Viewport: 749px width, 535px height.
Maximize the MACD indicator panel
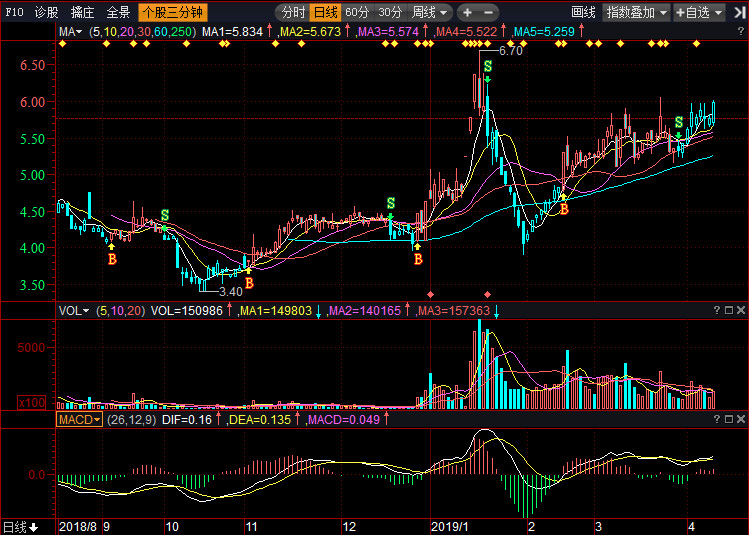[729, 421]
